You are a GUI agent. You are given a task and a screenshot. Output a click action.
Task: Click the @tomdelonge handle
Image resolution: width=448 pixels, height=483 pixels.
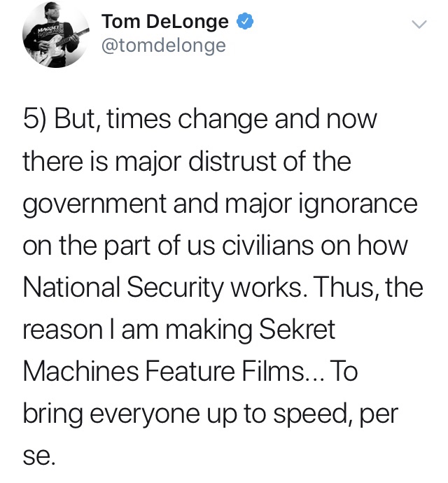164,45
